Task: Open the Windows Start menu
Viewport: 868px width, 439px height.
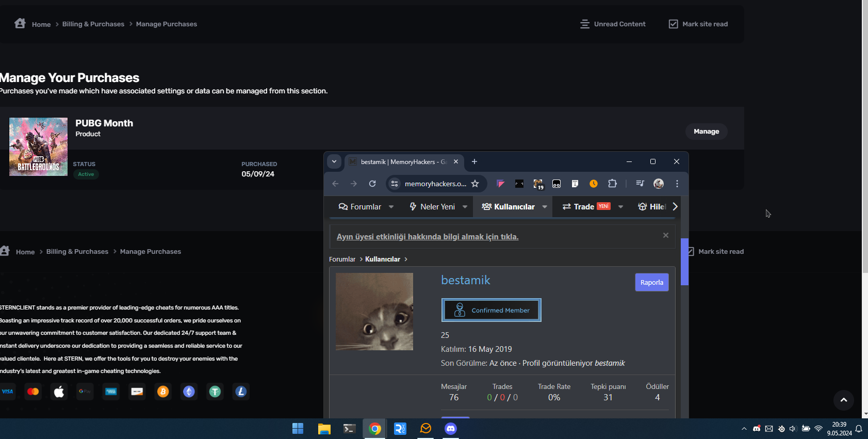Action: coord(298,429)
